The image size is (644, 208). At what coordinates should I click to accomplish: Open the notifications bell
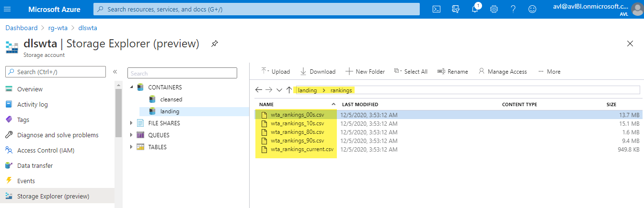click(x=475, y=9)
